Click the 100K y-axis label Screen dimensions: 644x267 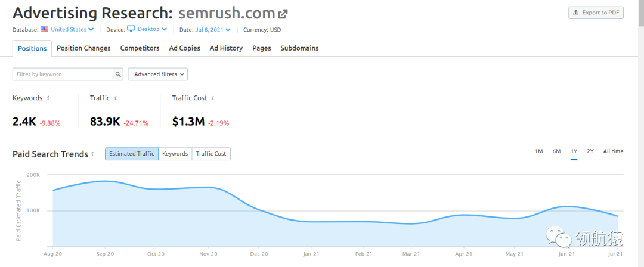pyautogui.click(x=33, y=210)
